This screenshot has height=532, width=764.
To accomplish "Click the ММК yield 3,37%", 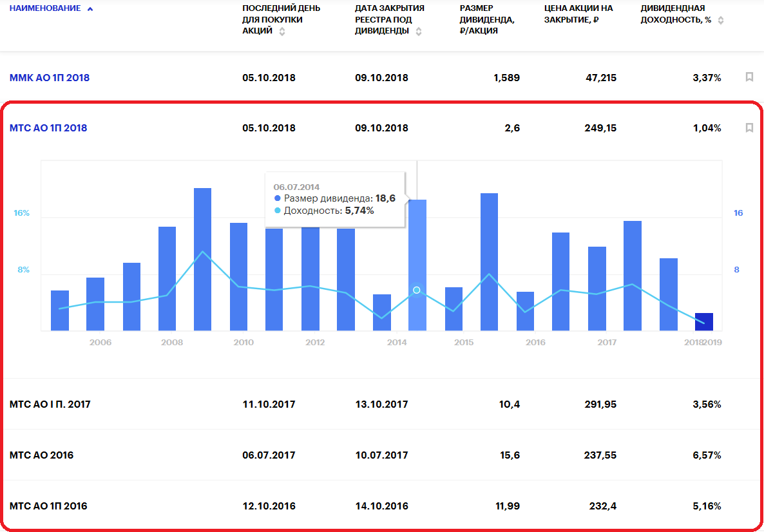I will (707, 77).
